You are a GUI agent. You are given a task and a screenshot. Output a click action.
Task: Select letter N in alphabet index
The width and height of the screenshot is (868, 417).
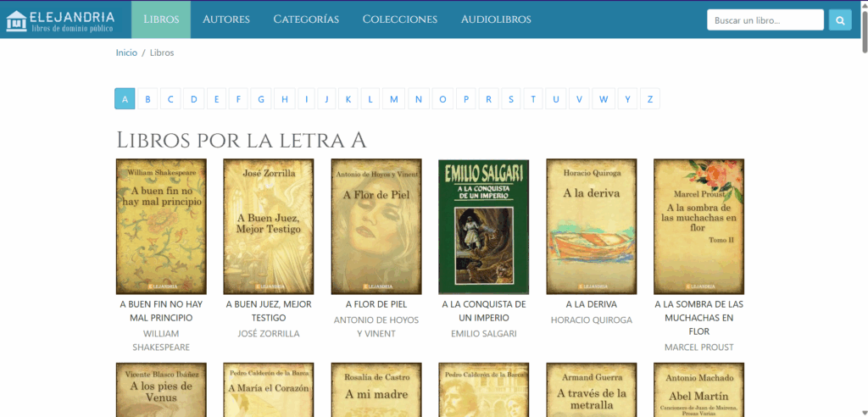coord(419,99)
